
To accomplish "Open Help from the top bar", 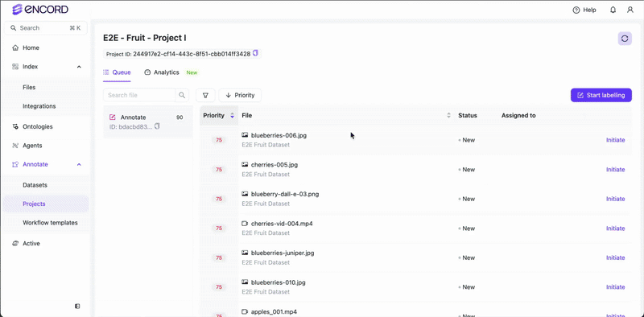I will pos(584,10).
